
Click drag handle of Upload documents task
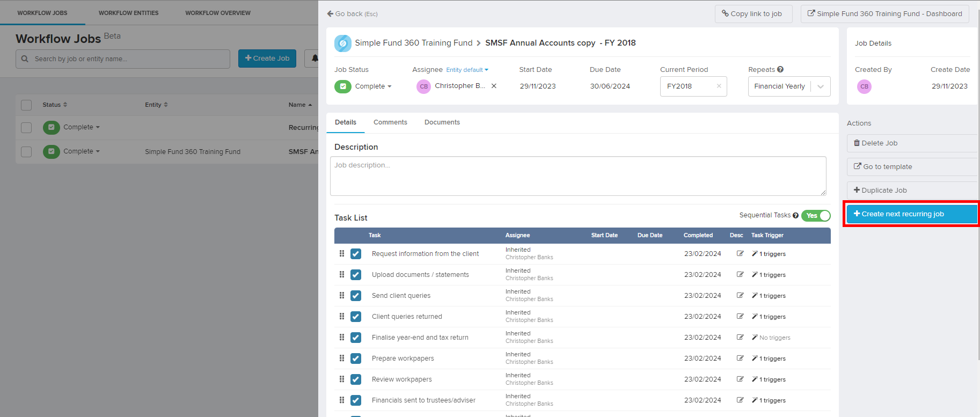point(342,274)
